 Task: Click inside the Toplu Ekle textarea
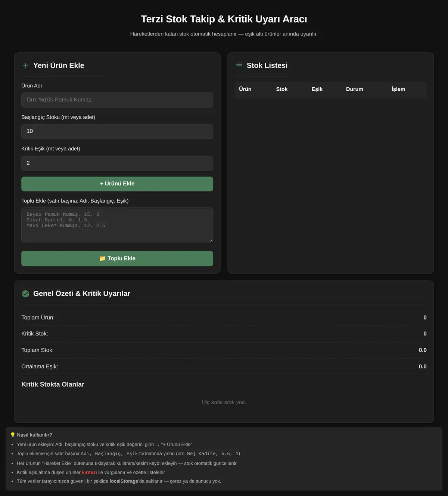coord(117,225)
